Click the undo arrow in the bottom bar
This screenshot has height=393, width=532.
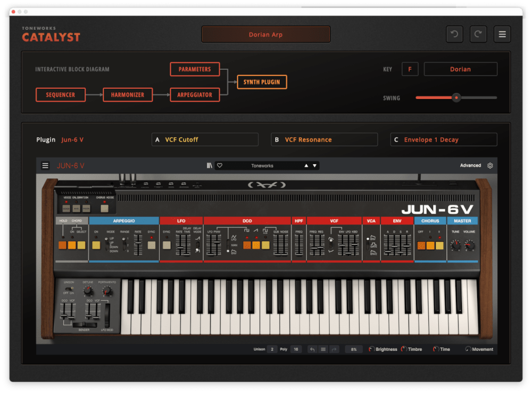(x=313, y=349)
